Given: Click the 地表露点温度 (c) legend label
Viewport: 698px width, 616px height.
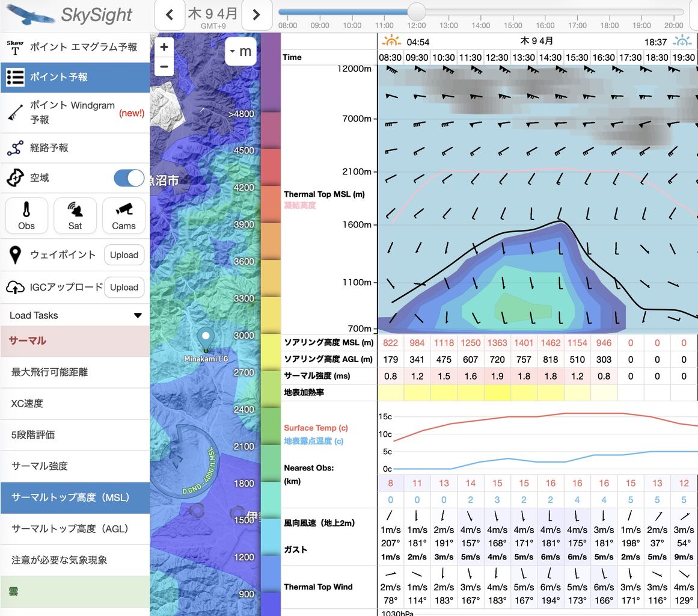Looking at the screenshot, I should tap(314, 441).
